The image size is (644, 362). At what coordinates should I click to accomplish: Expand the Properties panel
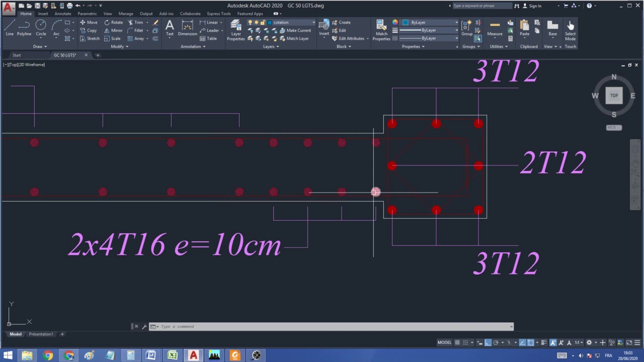coord(413,46)
